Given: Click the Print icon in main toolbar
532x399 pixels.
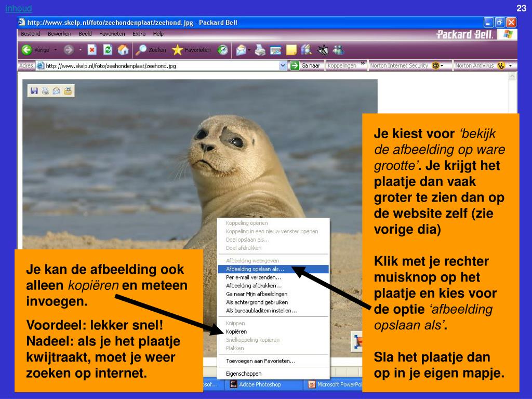Looking at the screenshot, I should [260, 50].
